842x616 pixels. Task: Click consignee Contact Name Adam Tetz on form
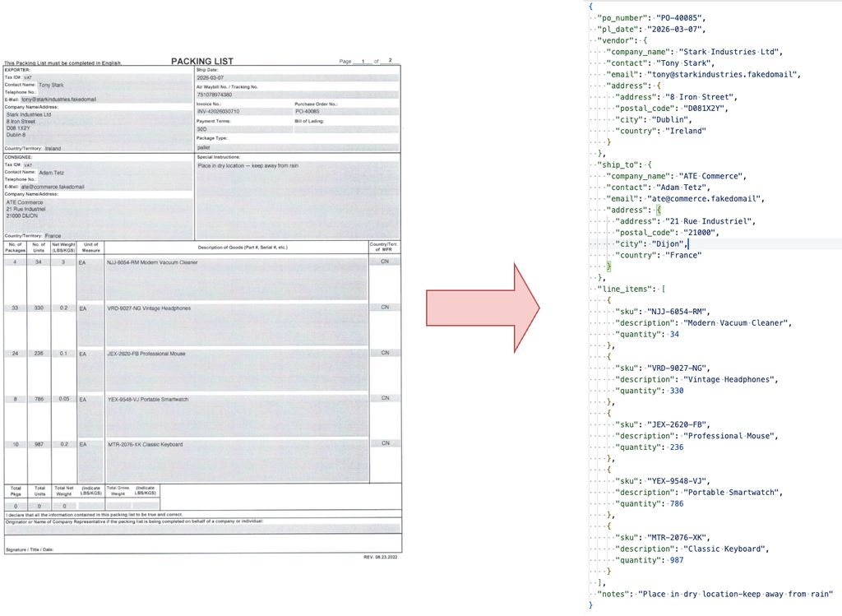click(51, 173)
